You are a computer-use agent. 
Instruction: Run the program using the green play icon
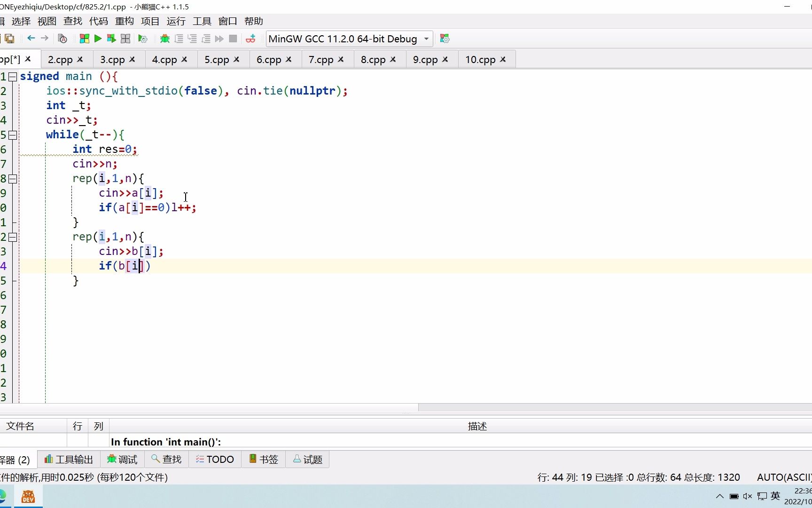coord(97,39)
